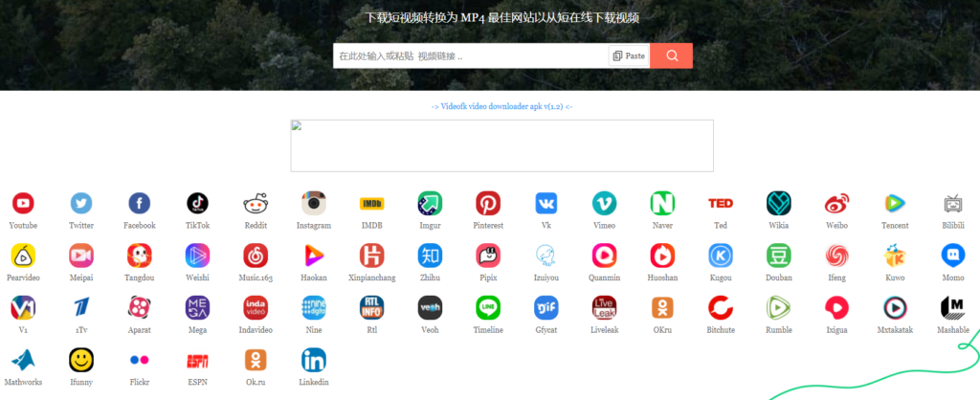The image size is (980, 400).
Task: Click the Mega icon
Action: pyautogui.click(x=197, y=307)
